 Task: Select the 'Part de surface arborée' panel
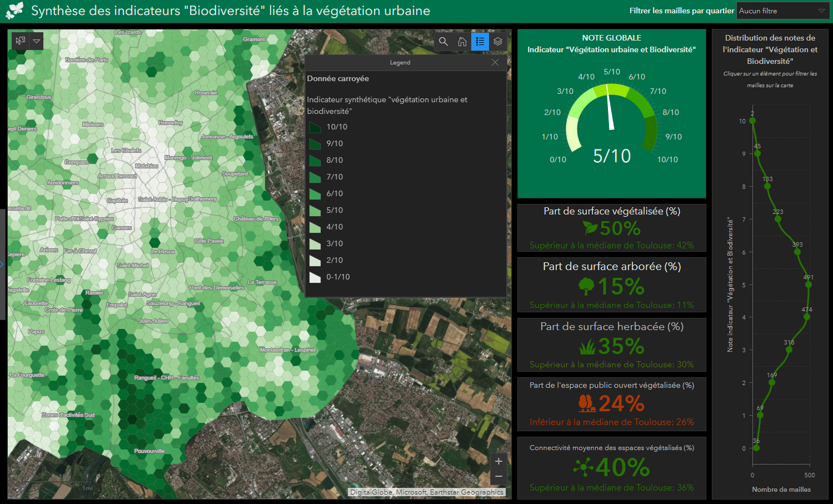tap(611, 285)
